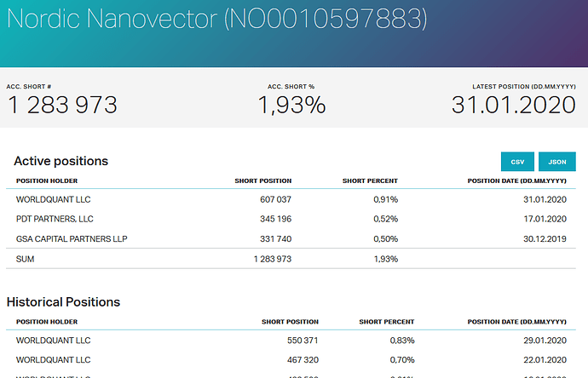
Task: Click the LATEST POSITION label
Action: tap(524, 87)
